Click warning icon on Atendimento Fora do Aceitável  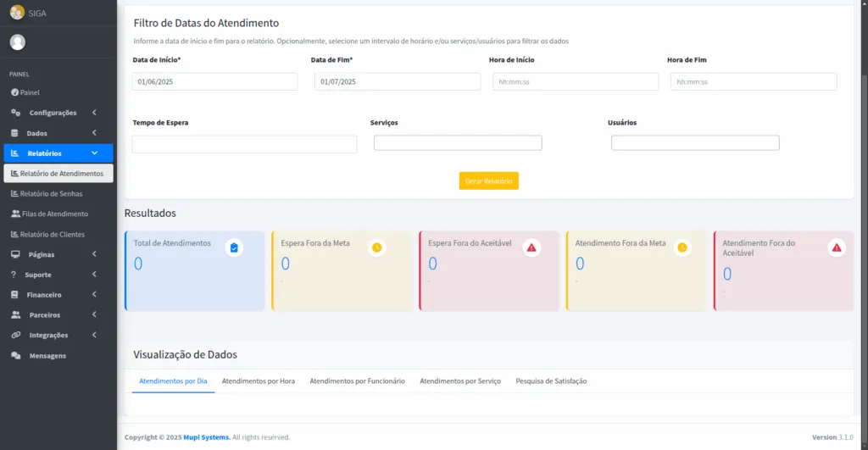click(837, 247)
